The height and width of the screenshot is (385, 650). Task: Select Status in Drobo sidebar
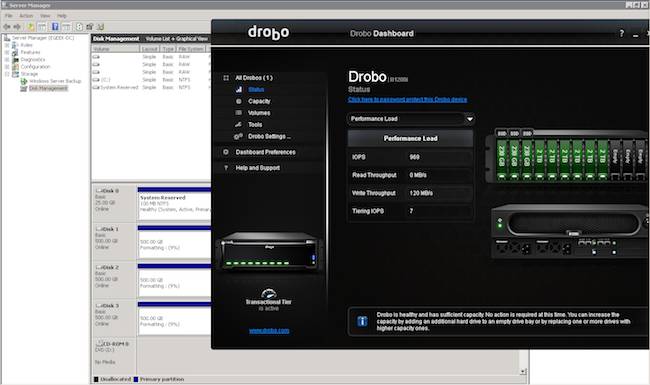(256, 90)
